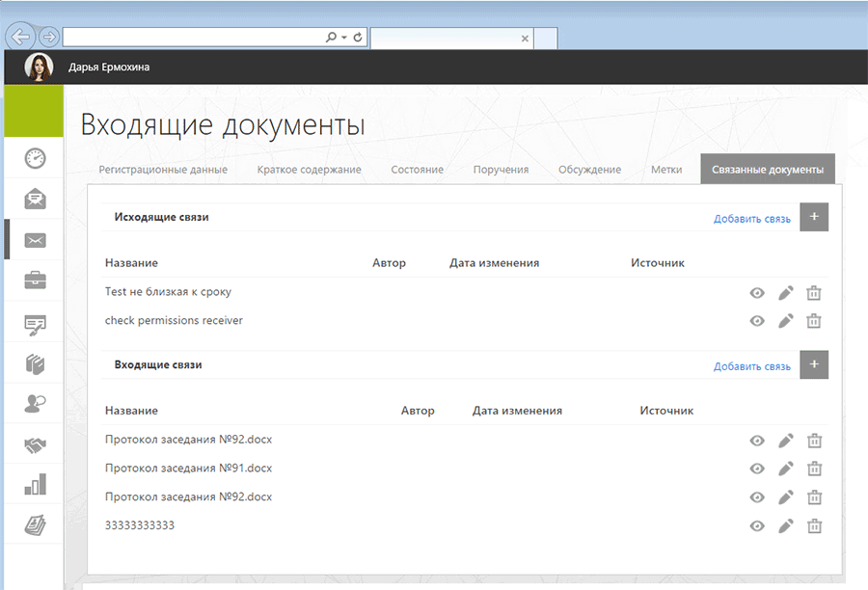The height and width of the screenshot is (590, 868).
Task: Click 'Добавить связь' link under Исходящие связи
Action: tap(751, 219)
